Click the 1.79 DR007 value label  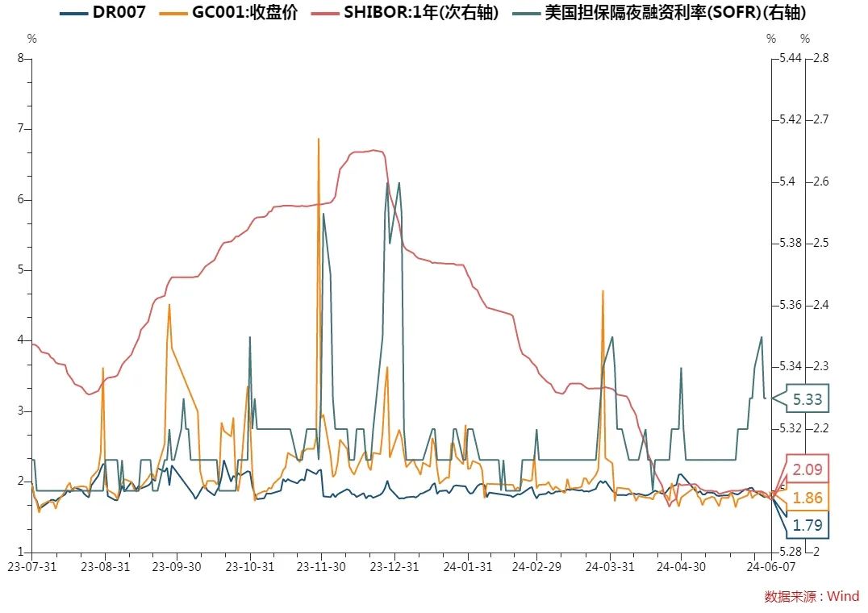[807, 525]
